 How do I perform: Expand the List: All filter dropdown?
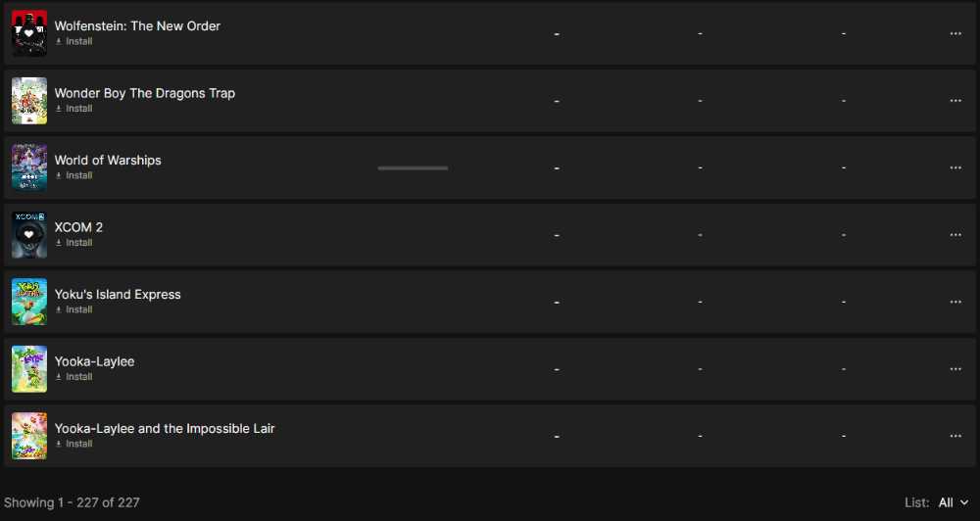pyautogui.click(x=953, y=502)
